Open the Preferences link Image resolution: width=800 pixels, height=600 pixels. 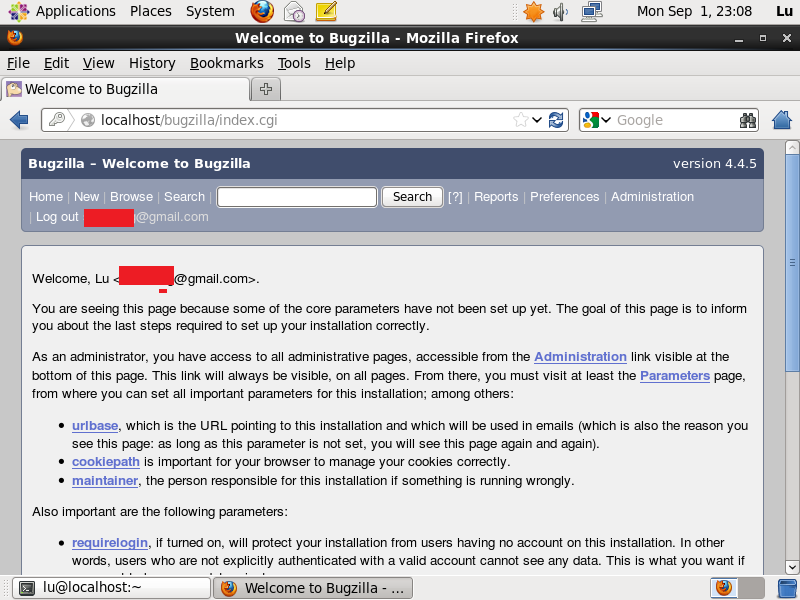click(564, 197)
